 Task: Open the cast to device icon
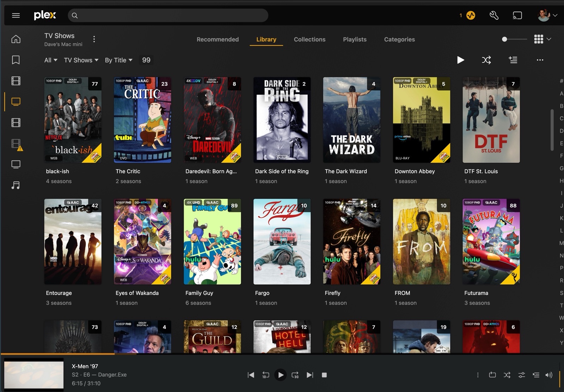point(517,15)
